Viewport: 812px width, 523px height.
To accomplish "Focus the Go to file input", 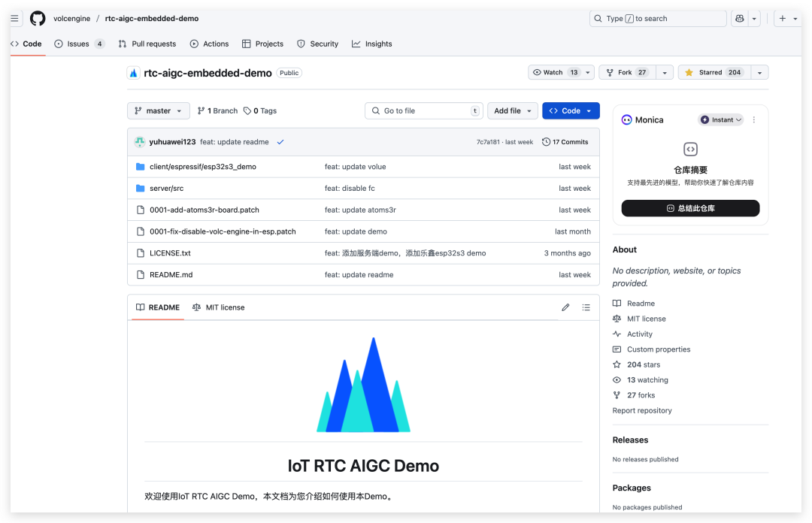I will click(x=424, y=110).
